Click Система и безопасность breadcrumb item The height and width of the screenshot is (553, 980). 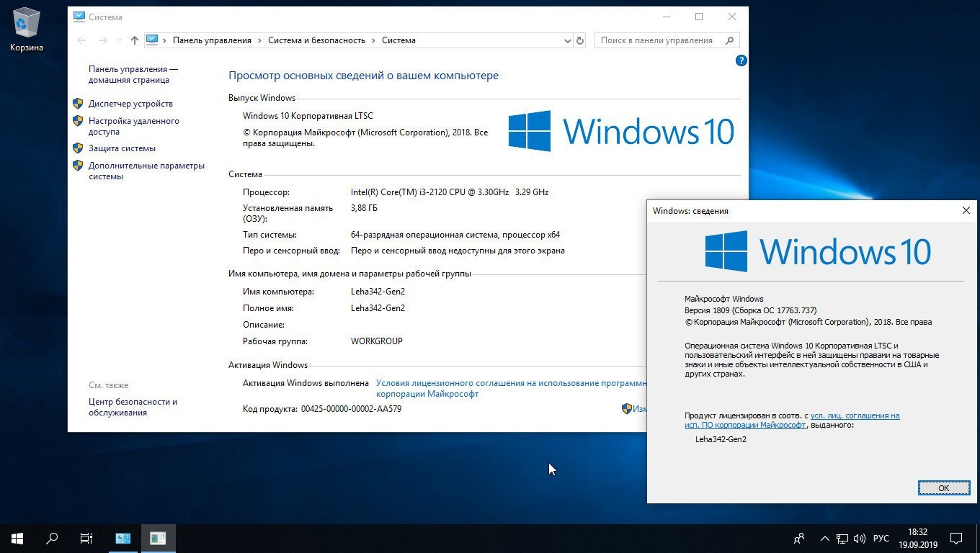click(x=316, y=40)
